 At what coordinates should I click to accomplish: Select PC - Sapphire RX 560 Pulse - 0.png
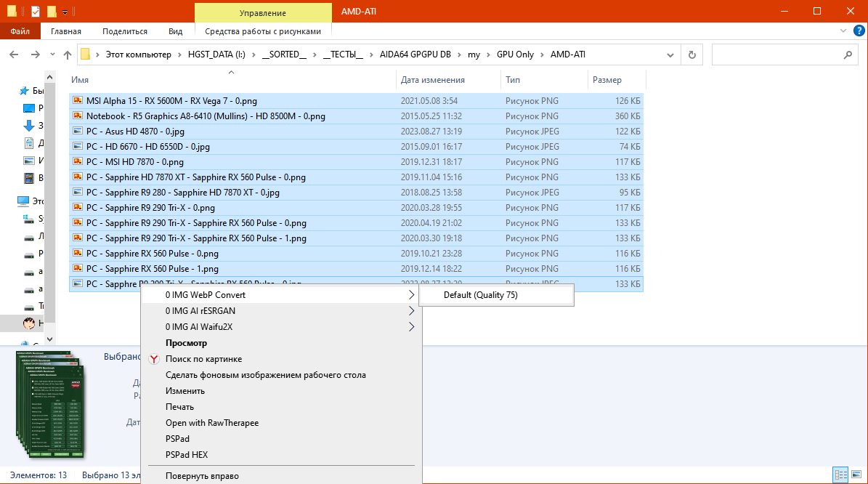click(153, 253)
